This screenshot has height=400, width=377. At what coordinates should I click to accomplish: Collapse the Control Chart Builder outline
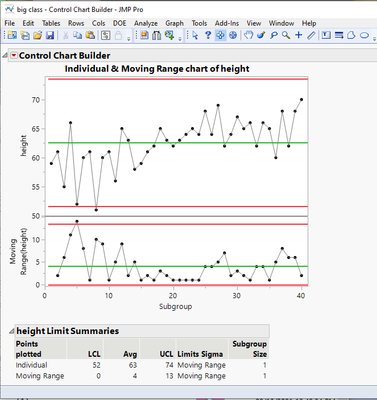(5, 56)
